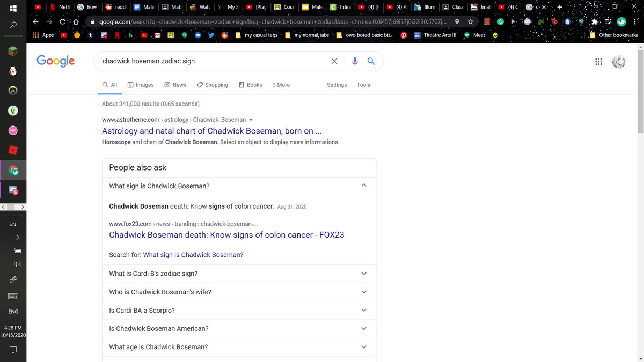Show hidden system tray icons chevron
This screenshot has width=644, height=362.
(17, 237)
